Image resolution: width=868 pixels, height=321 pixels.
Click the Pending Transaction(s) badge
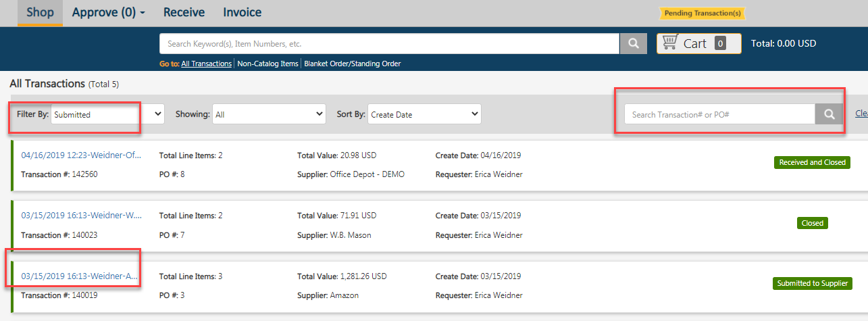(703, 13)
